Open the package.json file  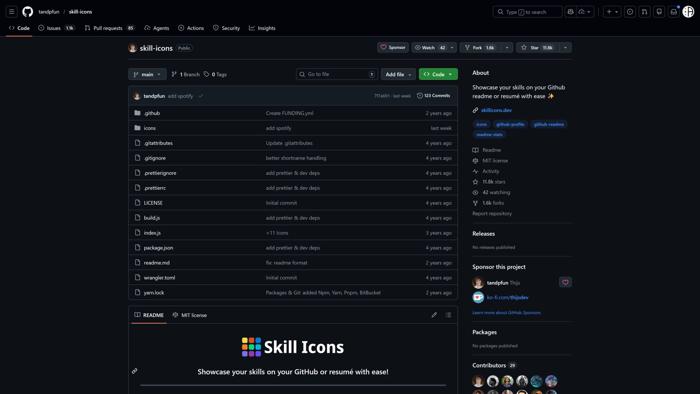coord(158,248)
